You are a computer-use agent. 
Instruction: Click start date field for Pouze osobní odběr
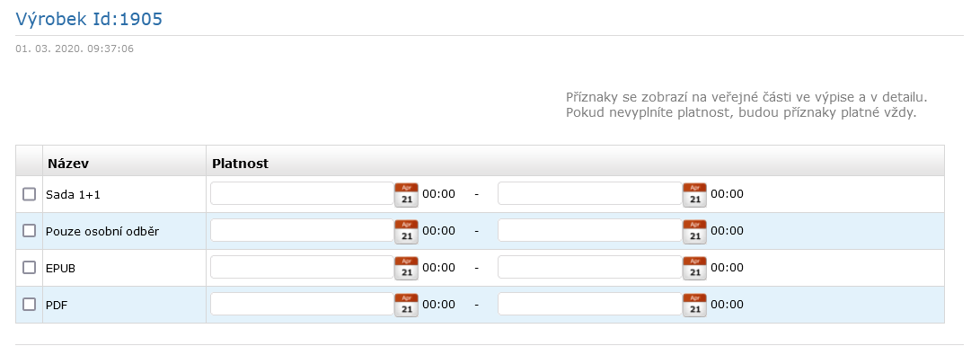tap(303, 231)
